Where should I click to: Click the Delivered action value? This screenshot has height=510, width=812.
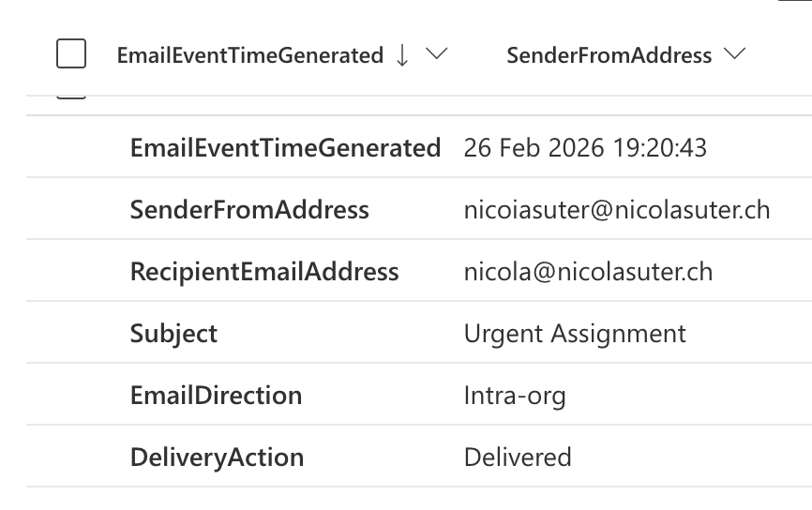[x=518, y=457]
